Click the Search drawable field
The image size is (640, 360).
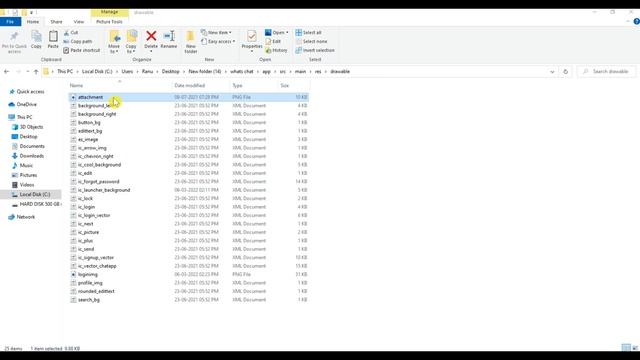607,71
